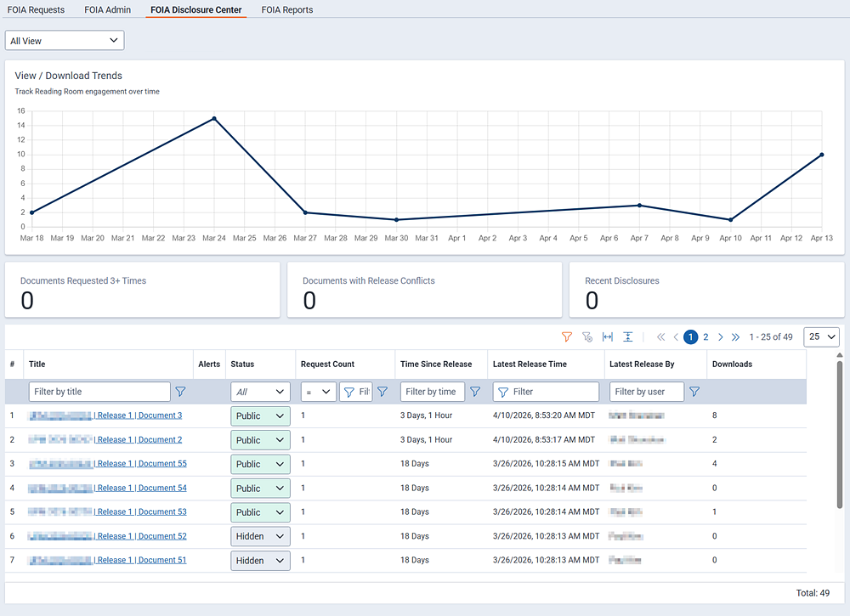Open the All View dropdown
Image resolution: width=850 pixels, height=616 pixels.
pyautogui.click(x=64, y=40)
